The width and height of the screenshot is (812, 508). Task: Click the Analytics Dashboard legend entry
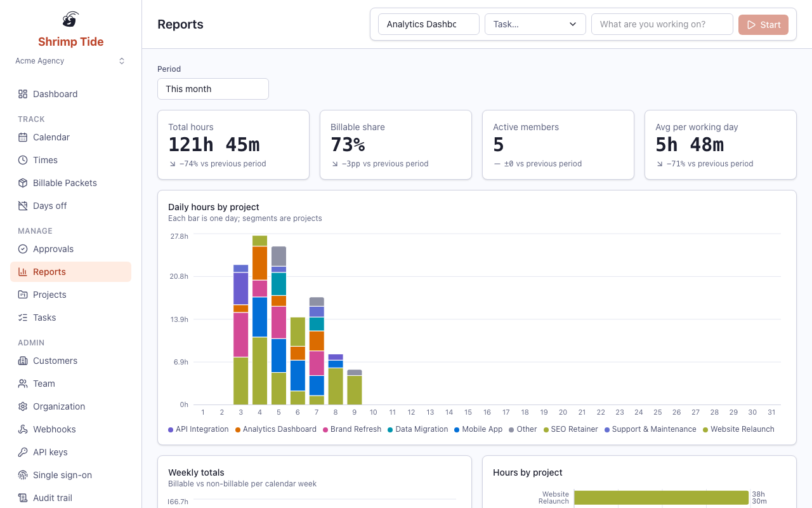click(x=276, y=429)
